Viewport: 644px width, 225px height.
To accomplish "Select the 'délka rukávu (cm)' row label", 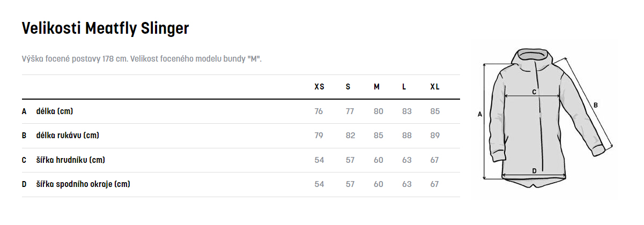I will pyautogui.click(x=67, y=136).
